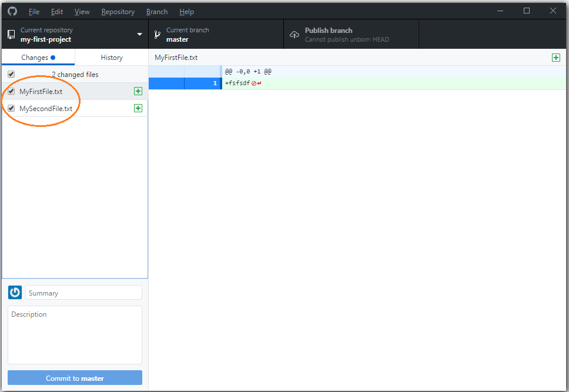The height and width of the screenshot is (392, 569).
Task: Click the added line '+fsfsdf'
Action: [x=237, y=83]
